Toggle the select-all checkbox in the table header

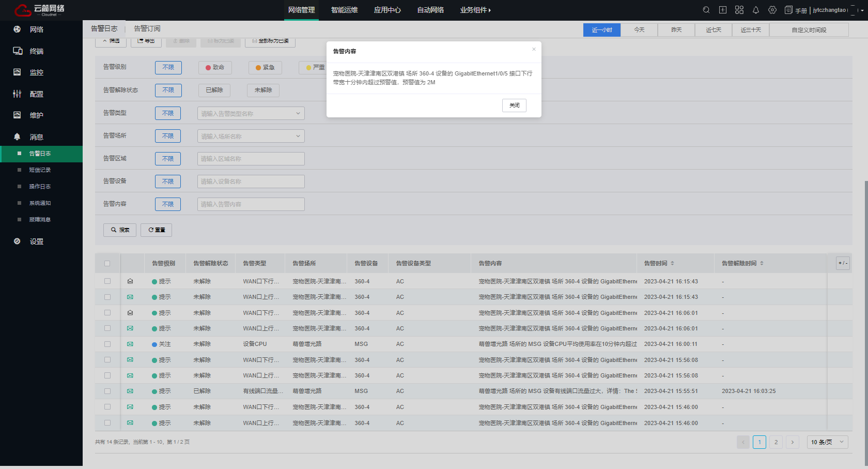(x=107, y=263)
